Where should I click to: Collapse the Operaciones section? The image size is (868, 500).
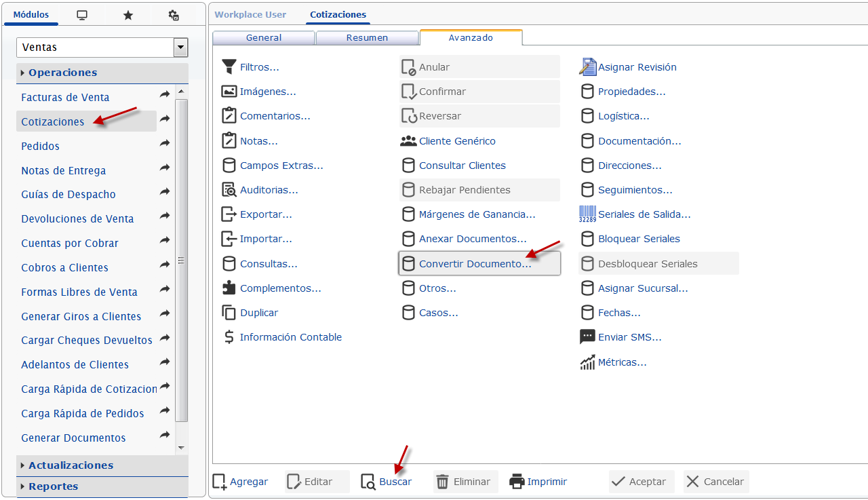[63, 73]
